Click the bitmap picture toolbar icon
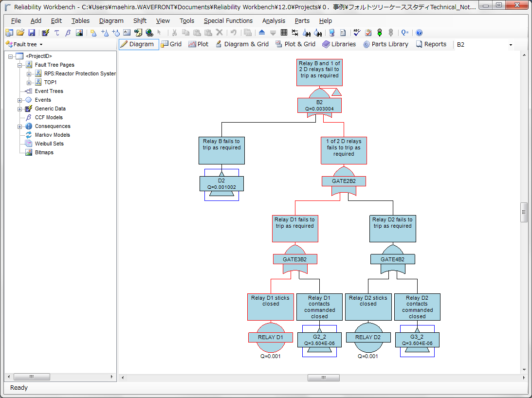The width and height of the screenshot is (532, 398). (79, 33)
